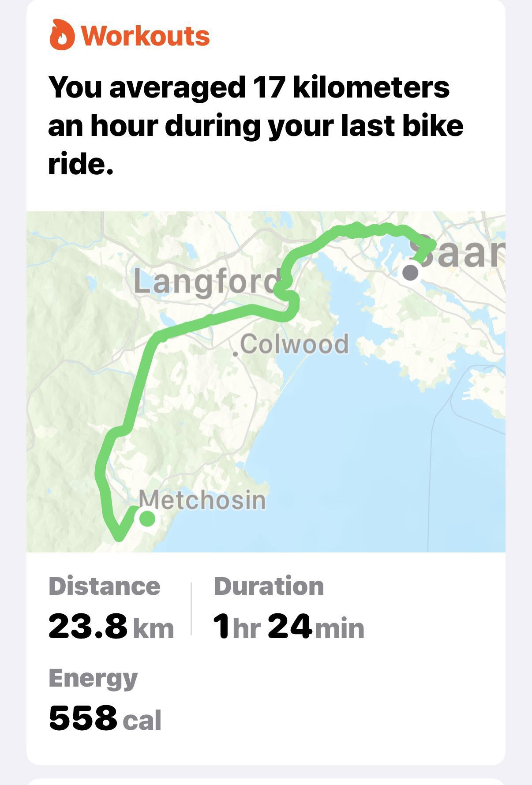Select the bike ride average speed headline
Image resolution: width=532 pixels, height=785 pixels.
[x=256, y=125]
